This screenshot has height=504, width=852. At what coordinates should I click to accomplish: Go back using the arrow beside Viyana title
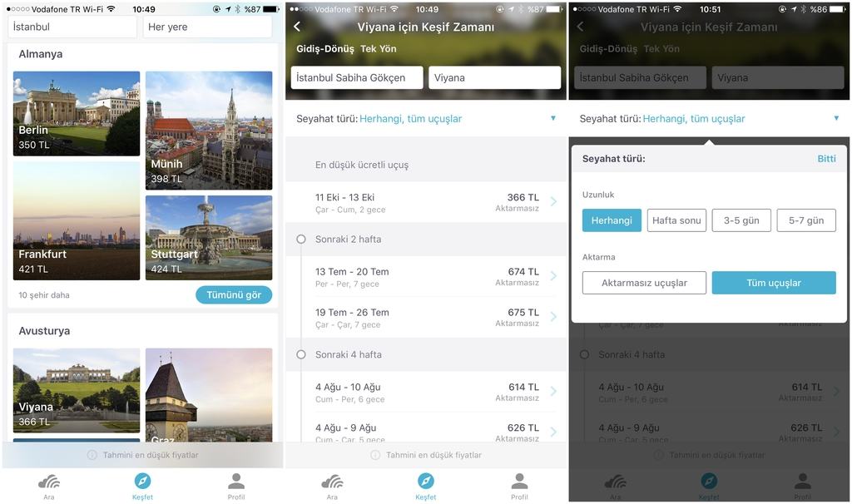(x=297, y=26)
